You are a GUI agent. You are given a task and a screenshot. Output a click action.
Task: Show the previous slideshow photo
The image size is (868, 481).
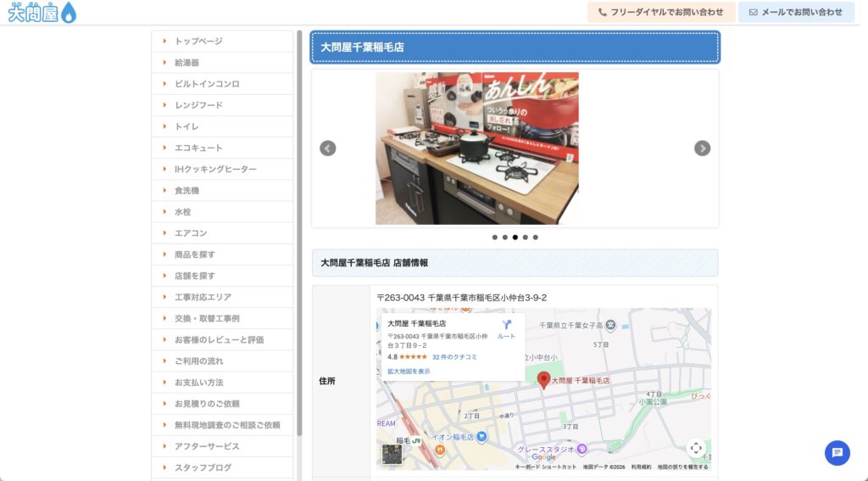click(x=327, y=148)
